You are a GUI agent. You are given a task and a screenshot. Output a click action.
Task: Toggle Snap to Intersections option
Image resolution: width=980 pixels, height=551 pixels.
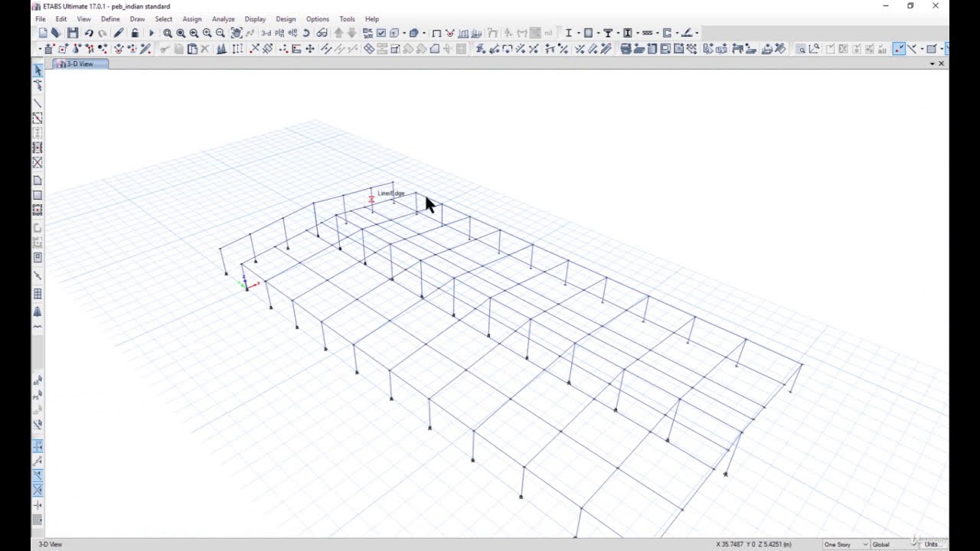[x=38, y=490]
